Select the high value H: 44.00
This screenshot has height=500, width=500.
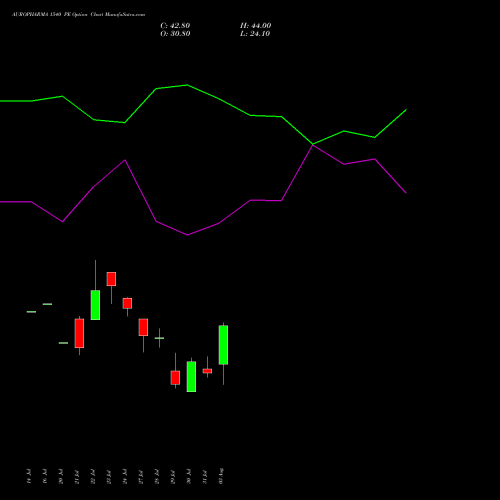pos(255,26)
